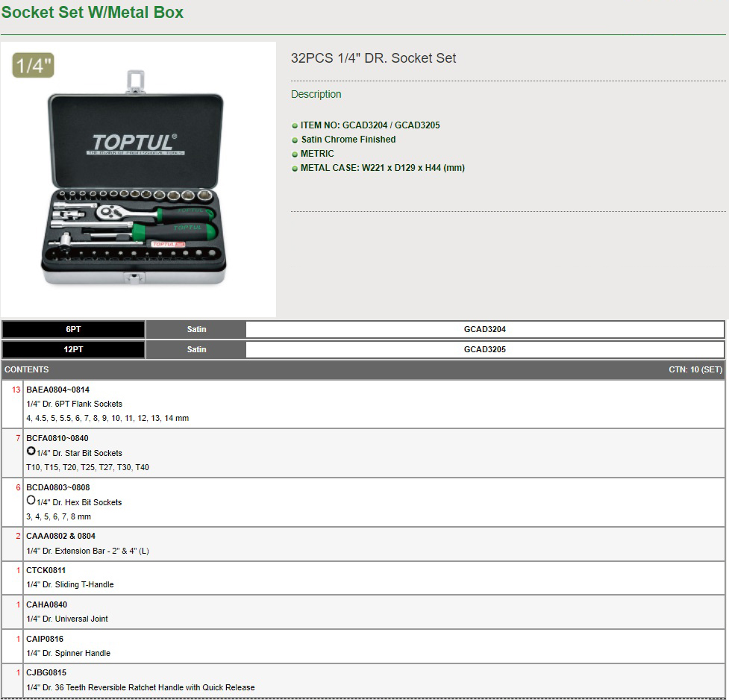The image size is (729, 700).
Task: Click the "Socket Set W/Metal Box" heading
Action: pyautogui.click(x=92, y=12)
